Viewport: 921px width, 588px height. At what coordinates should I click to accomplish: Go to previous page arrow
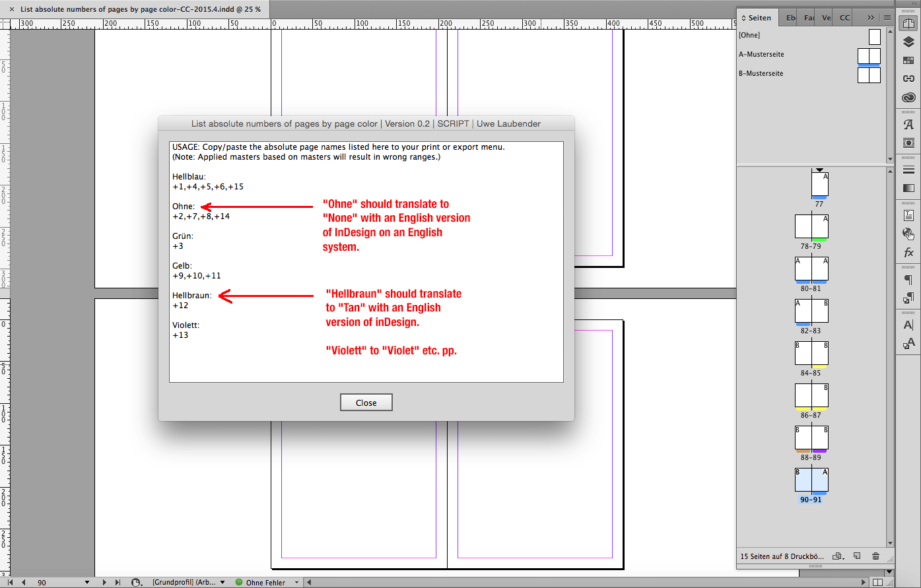pos(24,583)
